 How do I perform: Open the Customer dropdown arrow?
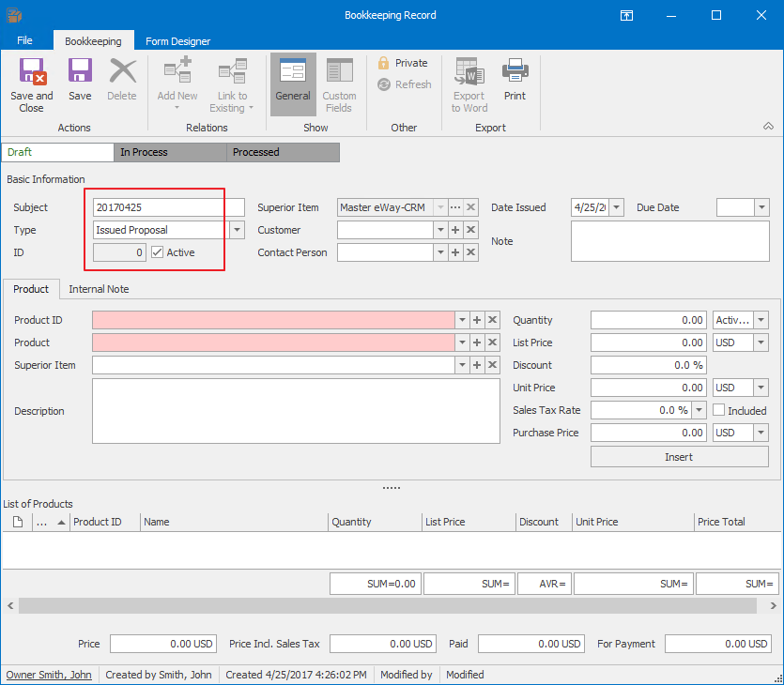tap(440, 230)
